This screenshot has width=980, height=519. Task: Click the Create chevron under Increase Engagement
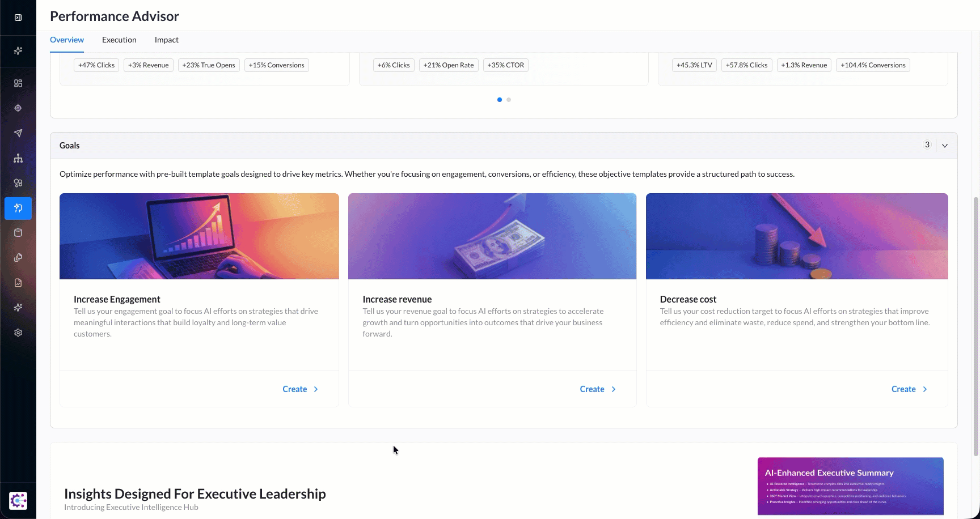(x=316, y=389)
